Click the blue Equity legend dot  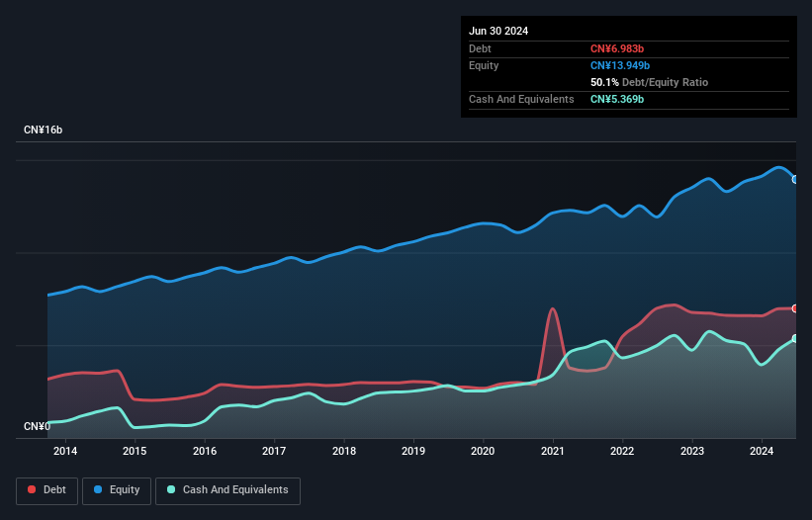pyautogui.click(x=98, y=489)
